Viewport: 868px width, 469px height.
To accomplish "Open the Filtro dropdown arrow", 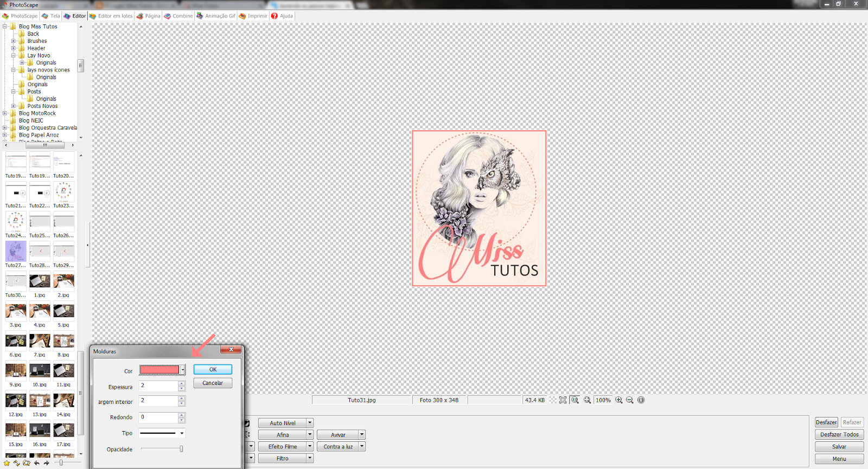I will click(x=310, y=458).
